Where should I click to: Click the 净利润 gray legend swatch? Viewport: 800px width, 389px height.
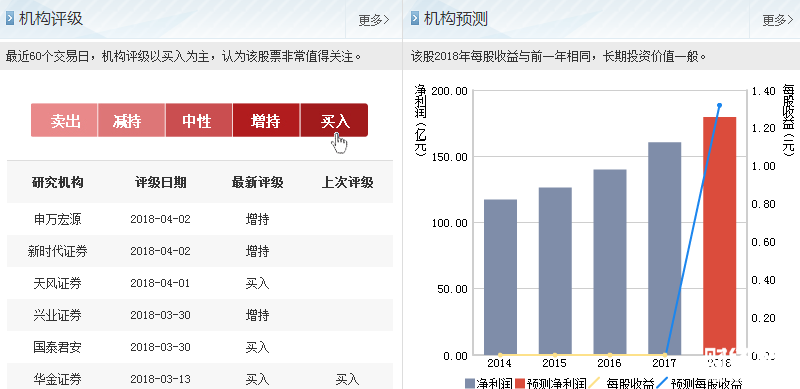[470, 383]
